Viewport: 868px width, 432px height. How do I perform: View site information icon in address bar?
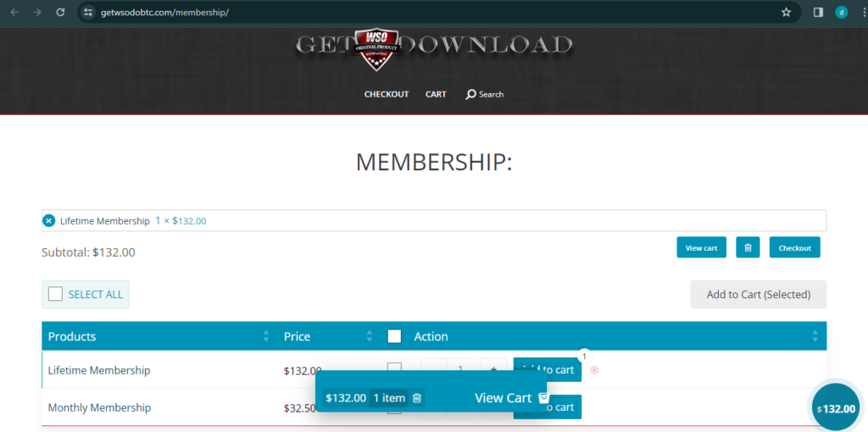[88, 13]
